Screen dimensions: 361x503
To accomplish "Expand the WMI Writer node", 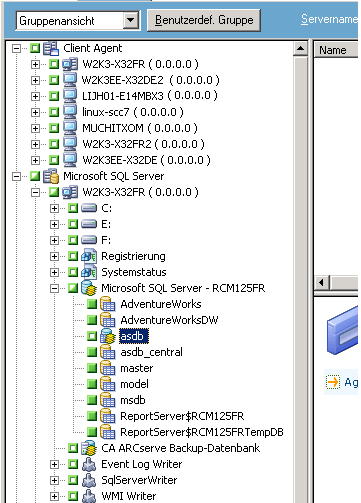I will click(54, 496).
